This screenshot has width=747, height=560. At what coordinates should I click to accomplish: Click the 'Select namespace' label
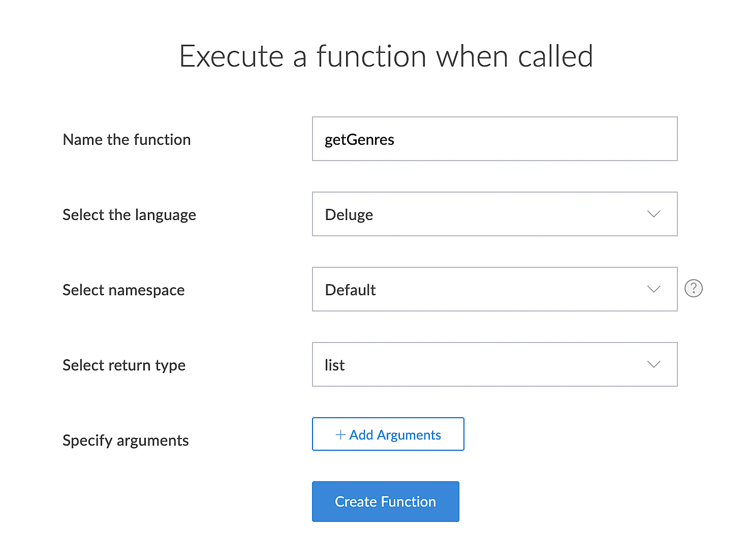coord(123,290)
